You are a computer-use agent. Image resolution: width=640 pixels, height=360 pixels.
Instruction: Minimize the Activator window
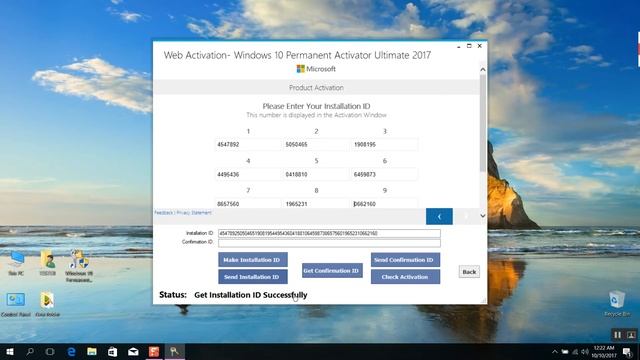tap(458, 46)
